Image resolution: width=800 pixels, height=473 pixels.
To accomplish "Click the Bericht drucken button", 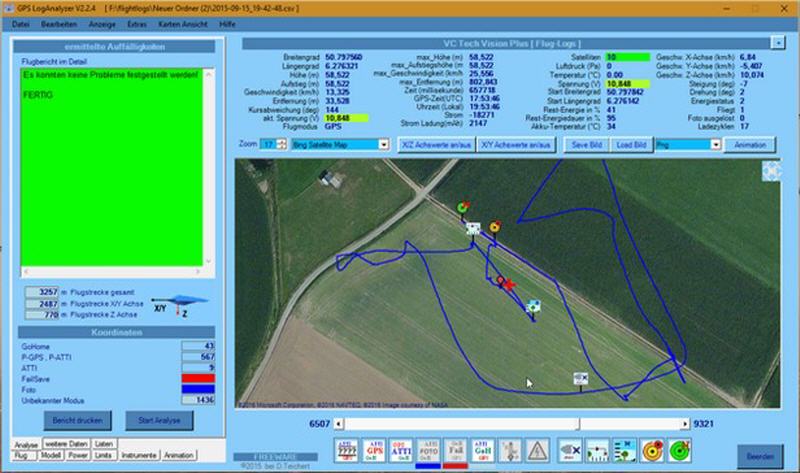I will [78, 420].
